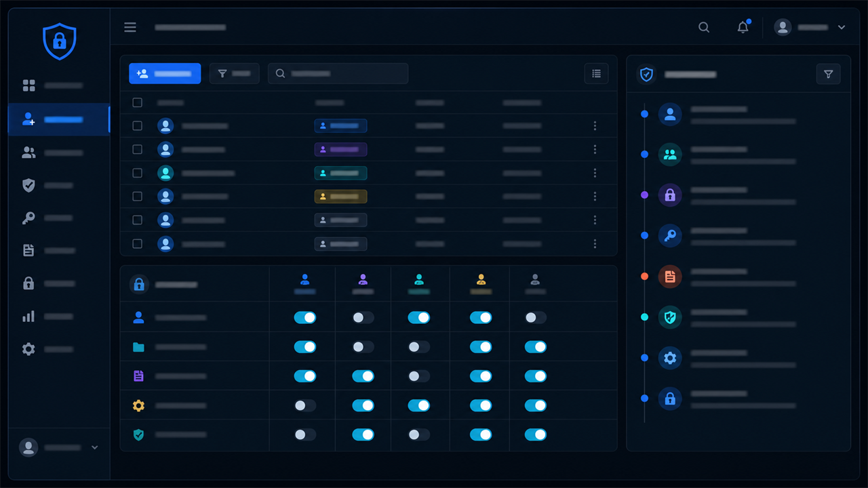
Task: Click the funnel filter button in activity panel
Action: (828, 74)
